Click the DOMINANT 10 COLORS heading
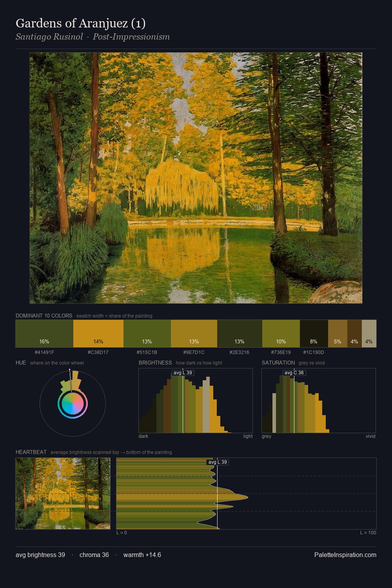The image size is (392, 588). click(44, 316)
